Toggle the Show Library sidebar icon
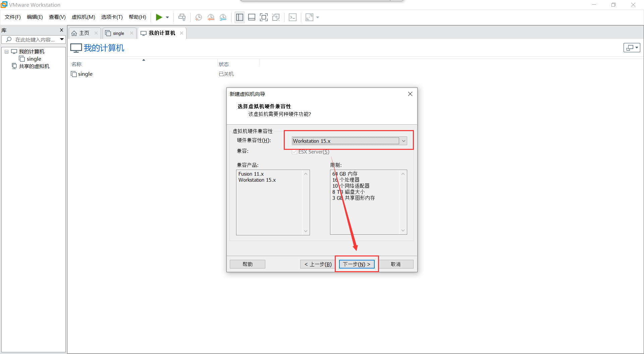The width and height of the screenshot is (644, 354). pos(239,17)
